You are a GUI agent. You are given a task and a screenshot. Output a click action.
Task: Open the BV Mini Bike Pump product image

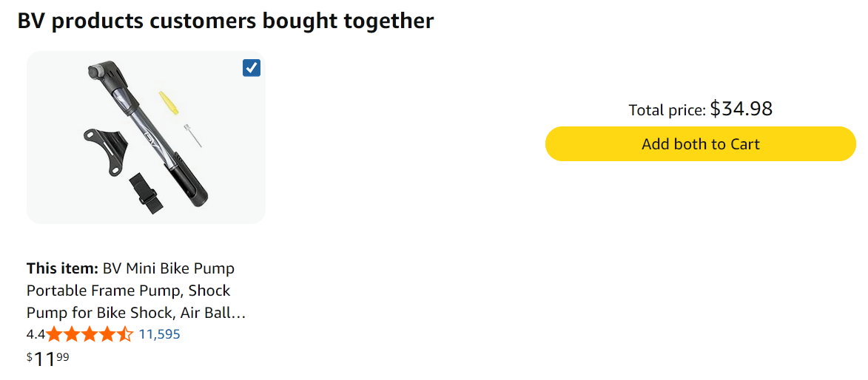point(146,138)
